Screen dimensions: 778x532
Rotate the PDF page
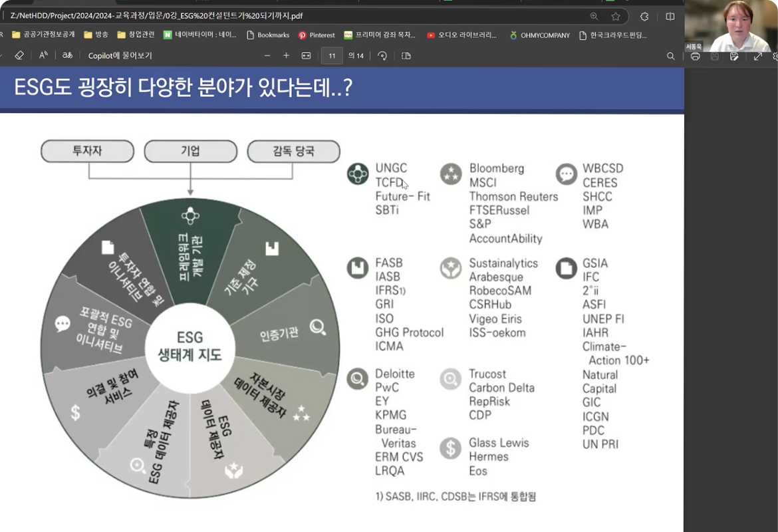[382, 56]
